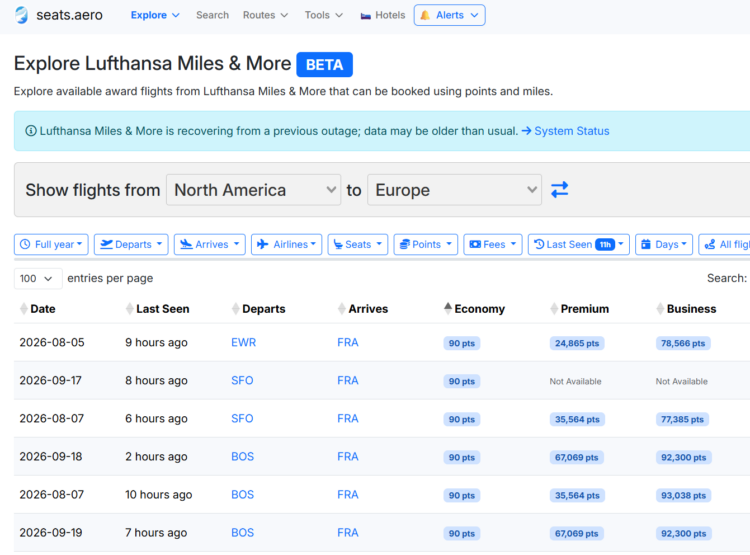
Task: Open the Search page
Action: pyautogui.click(x=212, y=15)
